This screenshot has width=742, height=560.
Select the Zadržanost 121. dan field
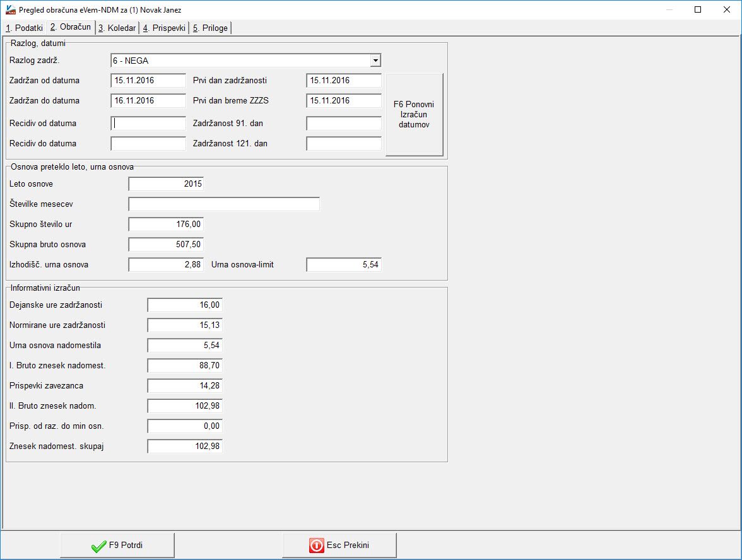click(343, 144)
